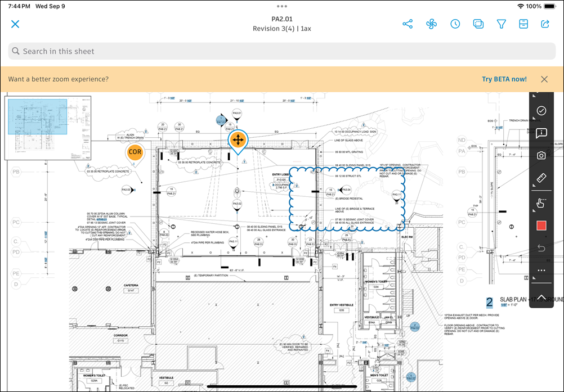Tap 'Revision 3(4) | 1ax' subtitle
Image resolution: width=564 pixels, height=392 pixels.
point(282,28)
